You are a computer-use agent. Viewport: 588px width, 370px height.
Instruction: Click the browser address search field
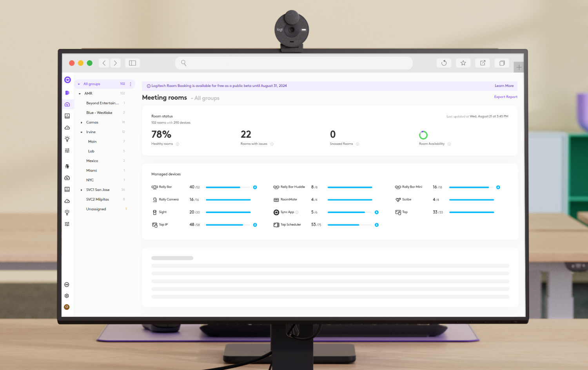[x=294, y=63]
